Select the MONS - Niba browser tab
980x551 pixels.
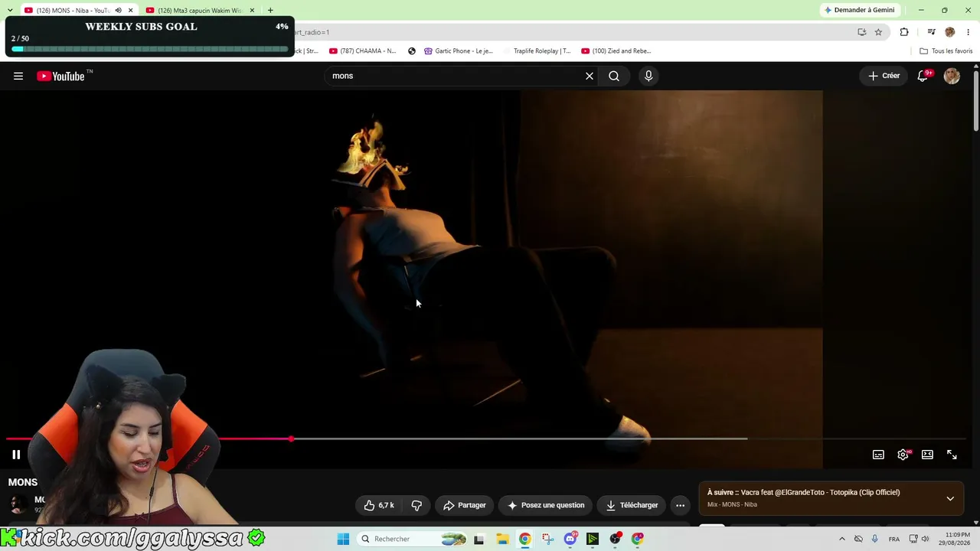(73, 11)
